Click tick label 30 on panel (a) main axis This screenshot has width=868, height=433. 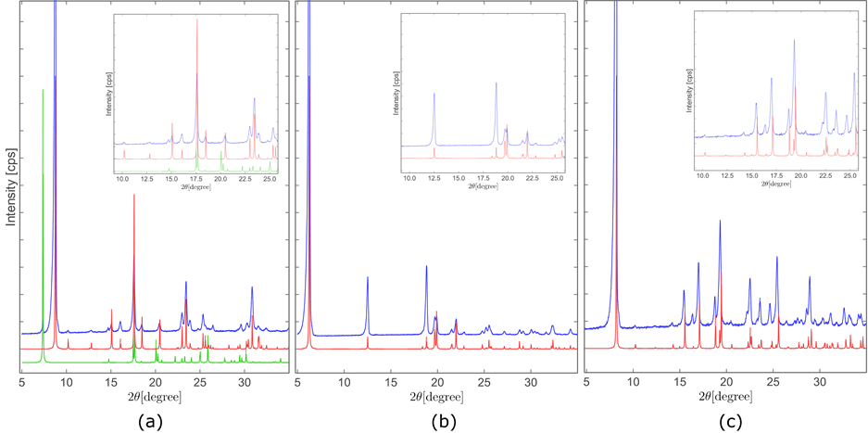pyautogui.click(x=244, y=383)
